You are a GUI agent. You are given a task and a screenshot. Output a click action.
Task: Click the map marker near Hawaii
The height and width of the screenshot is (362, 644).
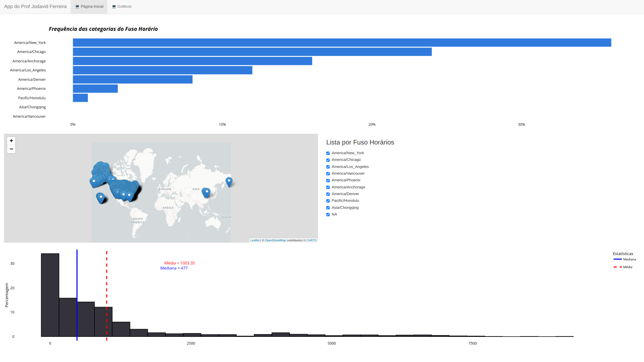point(100,197)
